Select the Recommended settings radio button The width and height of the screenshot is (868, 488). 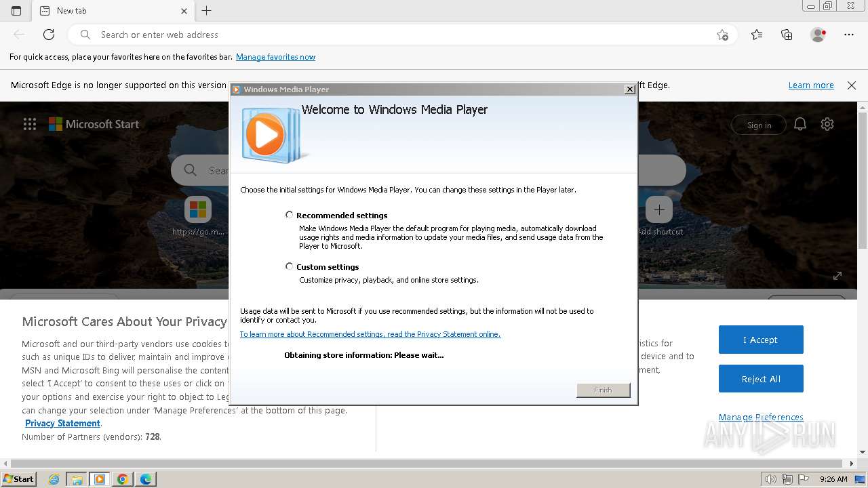290,215
